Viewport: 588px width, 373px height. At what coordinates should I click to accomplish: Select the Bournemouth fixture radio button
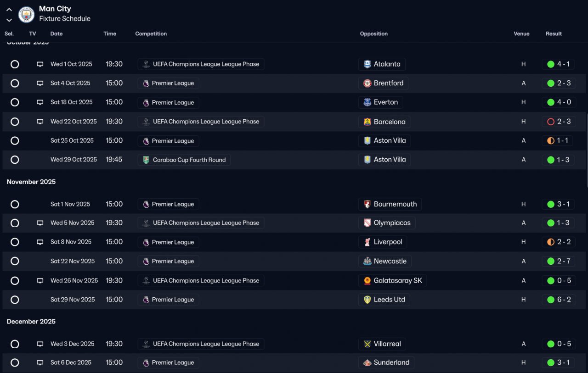(15, 204)
